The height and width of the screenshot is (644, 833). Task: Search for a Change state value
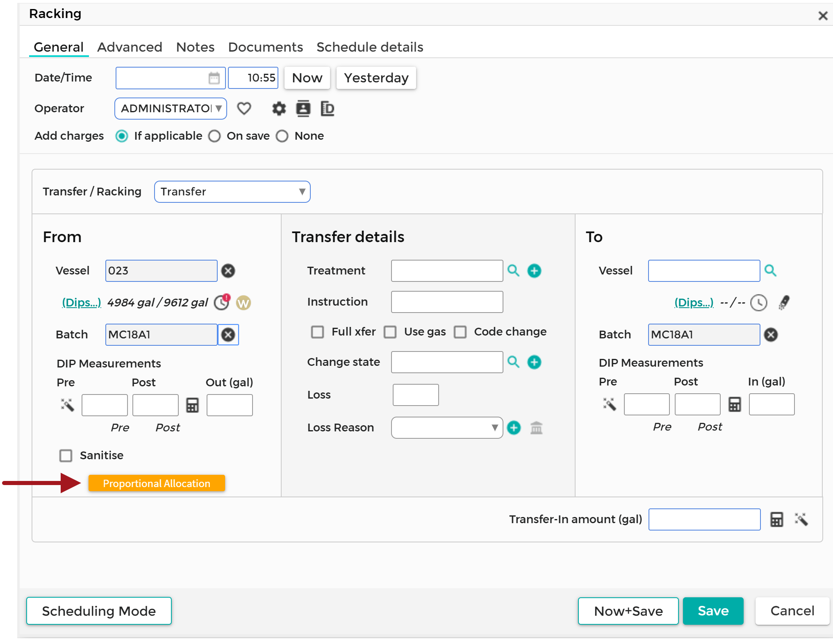pos(514,362)
